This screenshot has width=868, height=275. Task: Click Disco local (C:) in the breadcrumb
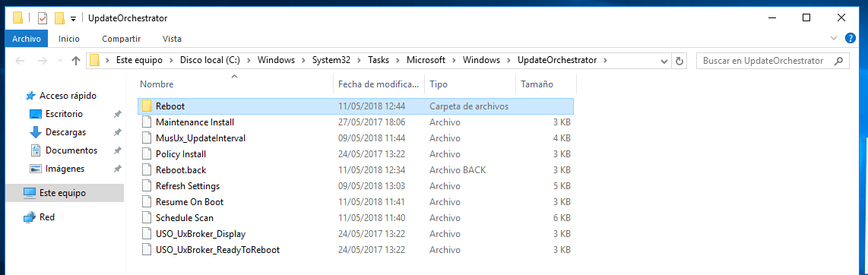click(210, 60)
